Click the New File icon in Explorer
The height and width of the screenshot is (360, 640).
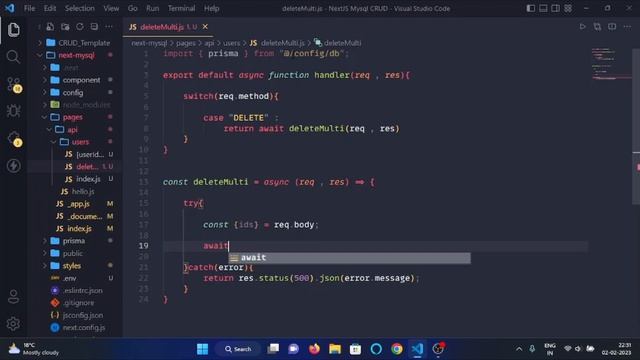[50, 27]
